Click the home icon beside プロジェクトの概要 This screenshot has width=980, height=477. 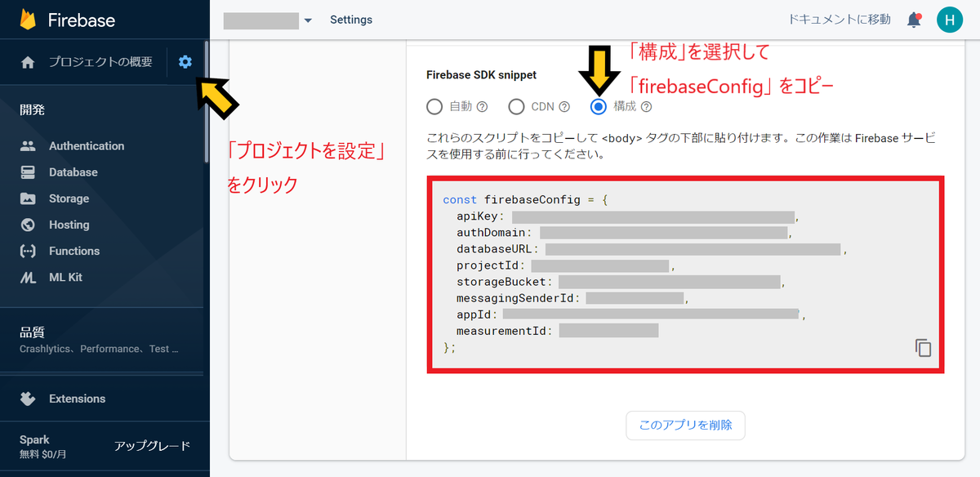28,62
